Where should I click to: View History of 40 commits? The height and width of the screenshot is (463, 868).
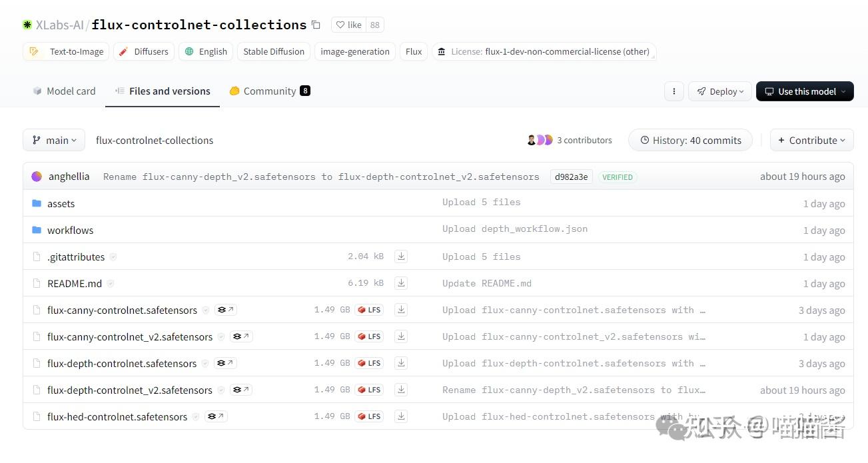(690, 141)
